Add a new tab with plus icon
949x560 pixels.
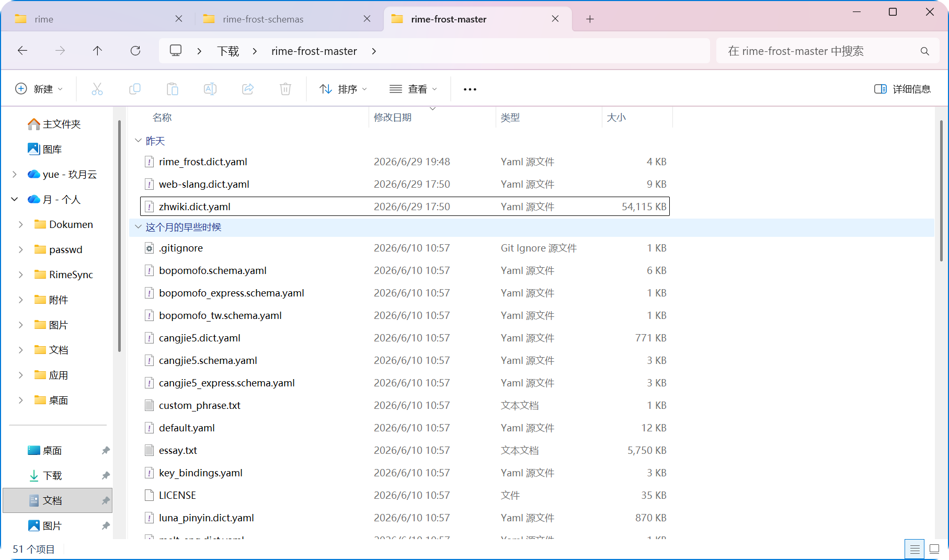pyautogui.click(x=590, y=19)
